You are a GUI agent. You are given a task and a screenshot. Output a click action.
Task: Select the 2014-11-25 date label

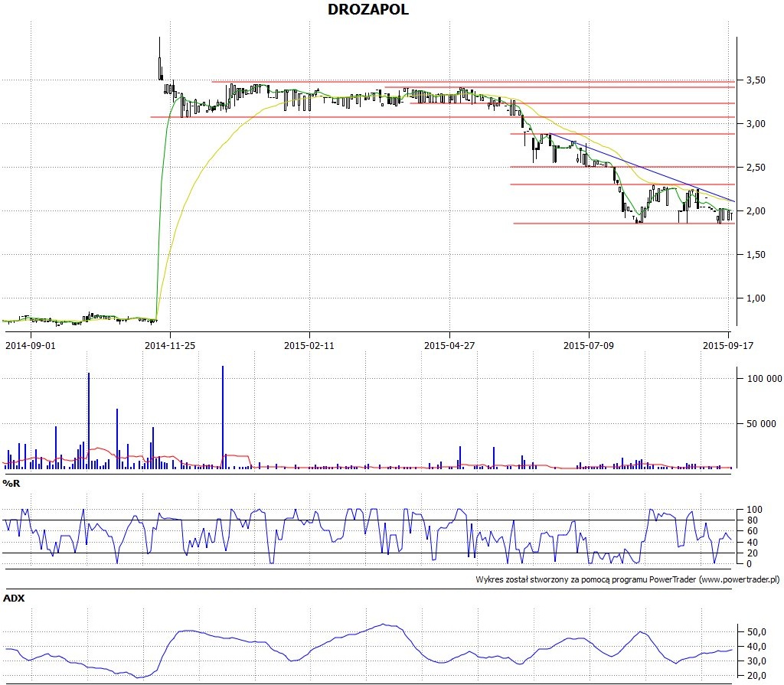tap(170, 345)
